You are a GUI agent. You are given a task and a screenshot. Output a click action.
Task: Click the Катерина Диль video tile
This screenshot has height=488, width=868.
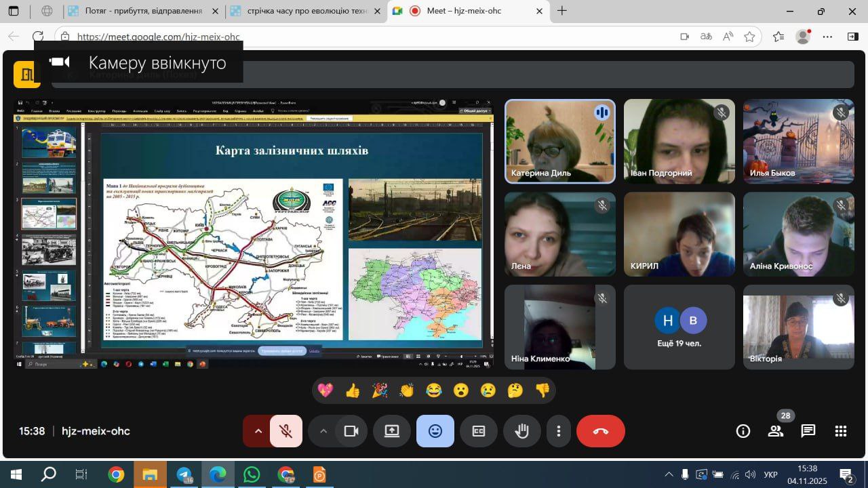tap(560, 142)
